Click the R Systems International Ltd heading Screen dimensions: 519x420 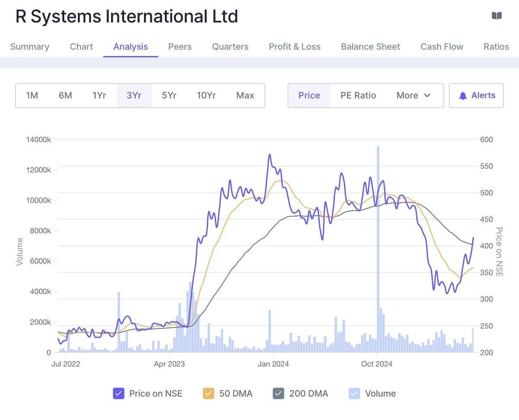point(127,16)
